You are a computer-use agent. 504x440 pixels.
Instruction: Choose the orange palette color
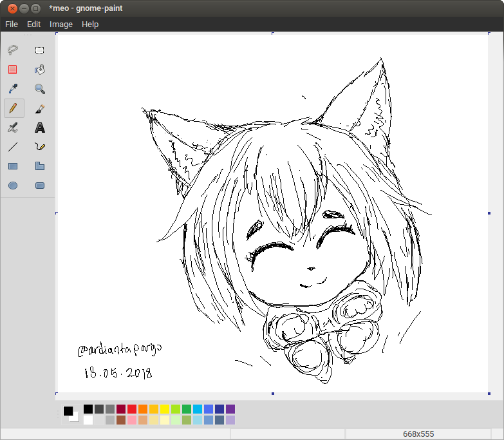coord(143,409)
